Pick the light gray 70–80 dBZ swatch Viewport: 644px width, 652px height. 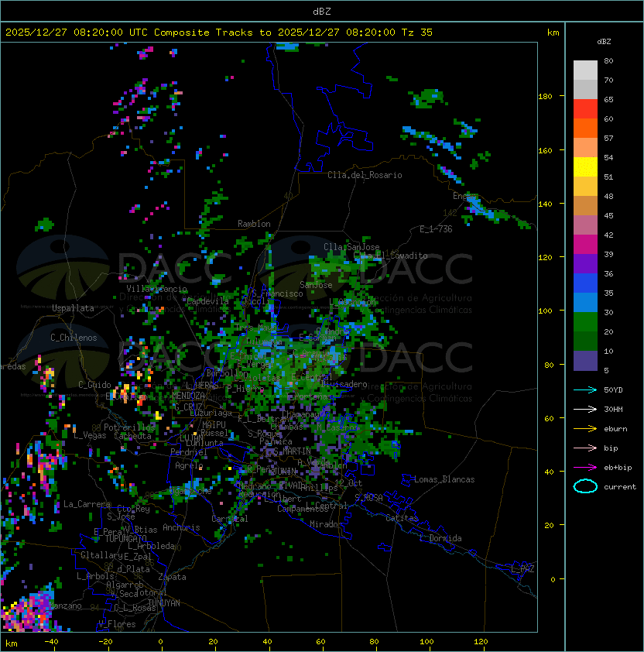pos(585,70)
